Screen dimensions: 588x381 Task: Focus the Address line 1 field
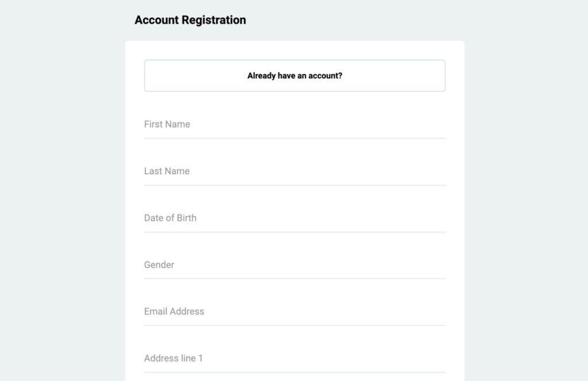(x=295, y=359)
